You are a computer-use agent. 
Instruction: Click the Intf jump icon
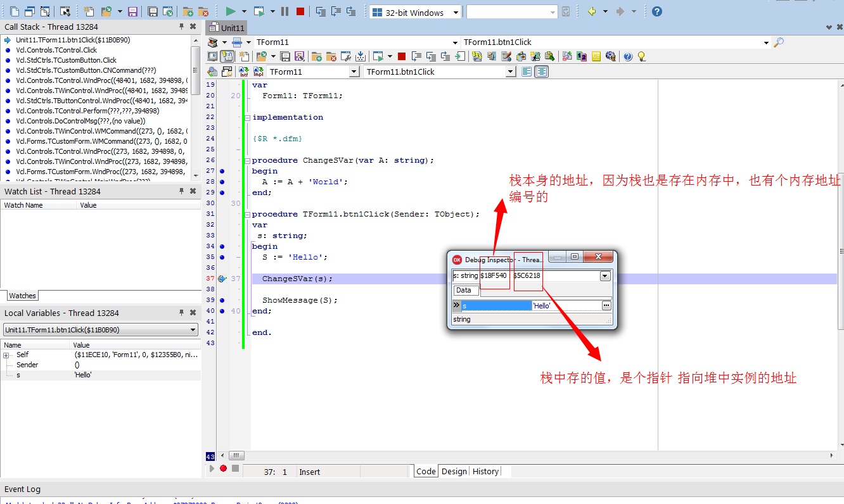243,72
